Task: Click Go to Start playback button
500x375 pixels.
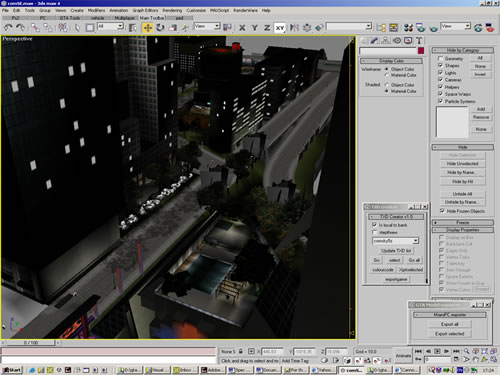Action: (x=418, y=351)
